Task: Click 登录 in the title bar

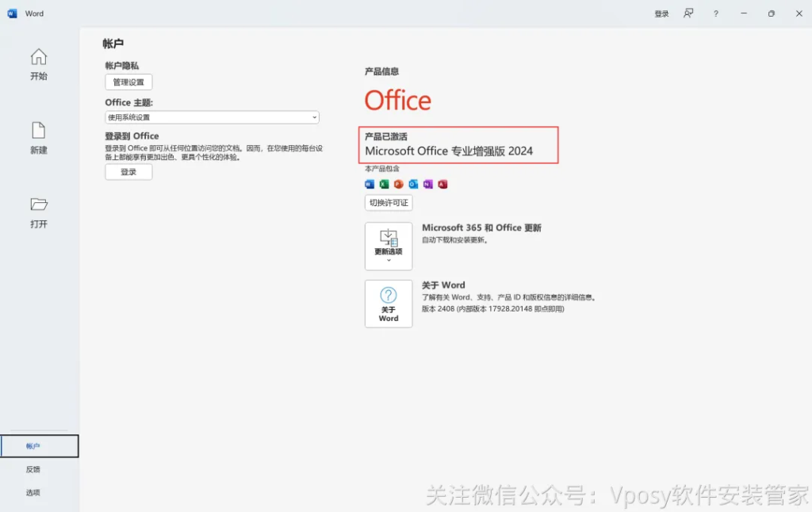Action: point(661,14)
